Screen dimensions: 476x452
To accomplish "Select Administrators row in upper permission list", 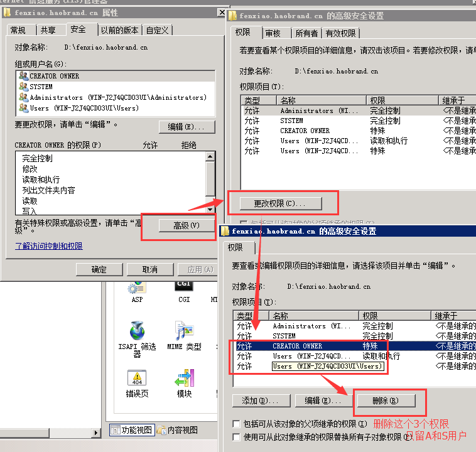I will [359, 110].
